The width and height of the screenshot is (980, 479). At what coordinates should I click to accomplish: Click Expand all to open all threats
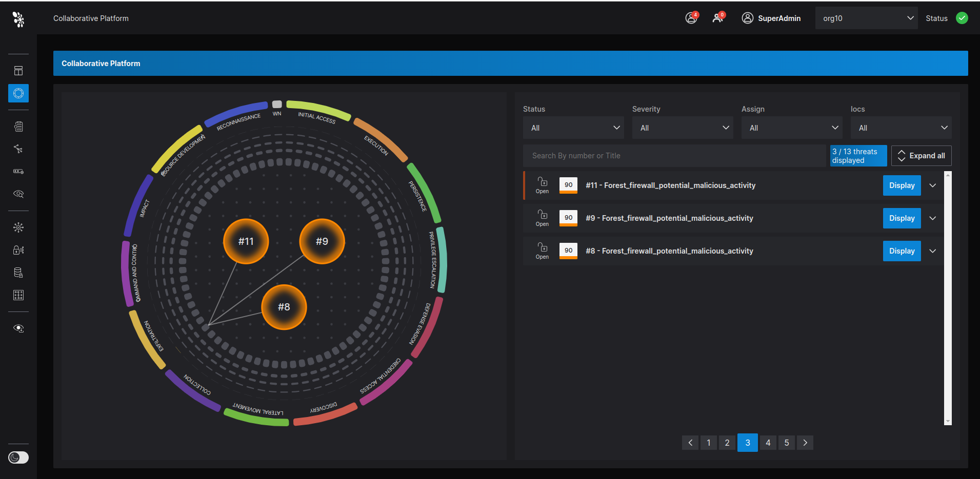coord(921,155)
